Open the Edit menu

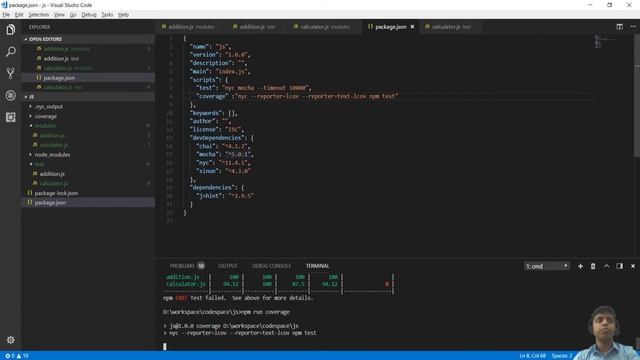coord(19,15)
